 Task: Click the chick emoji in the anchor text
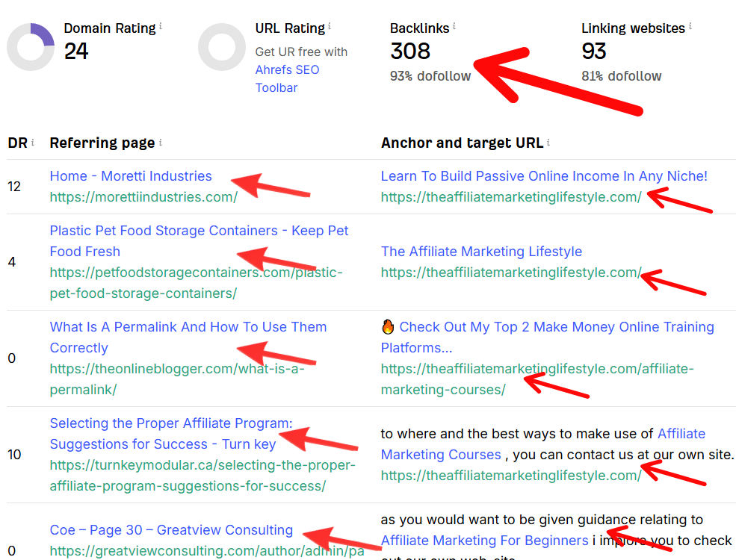point(386,326)
